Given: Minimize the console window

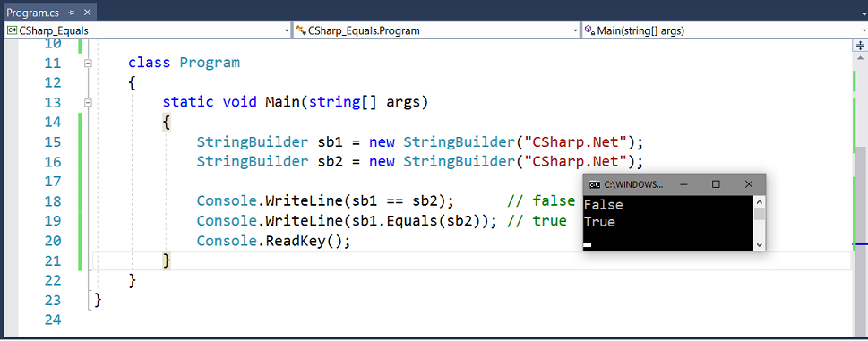Looking at the screenshot, I should tap(683, 184).
